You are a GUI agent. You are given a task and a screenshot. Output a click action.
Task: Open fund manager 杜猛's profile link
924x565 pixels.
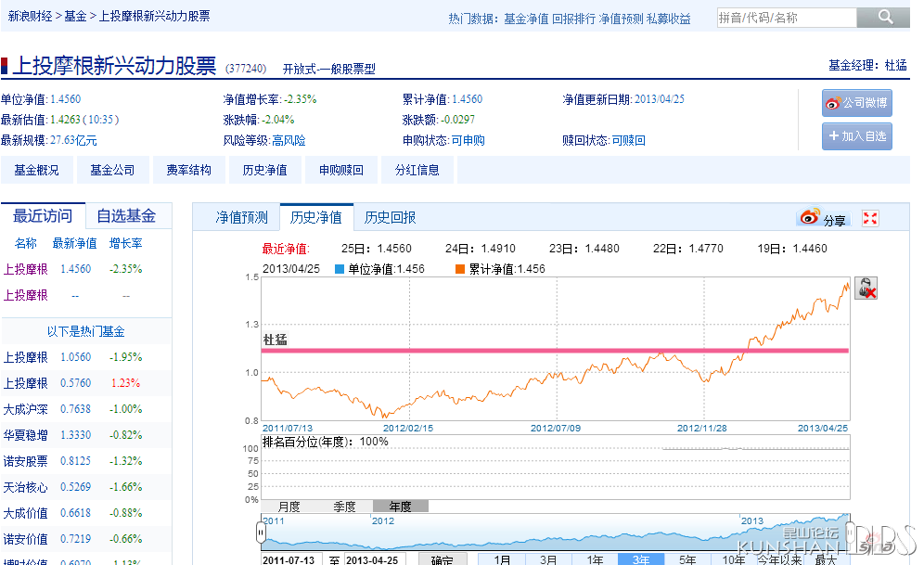click(x=896, y=65)
